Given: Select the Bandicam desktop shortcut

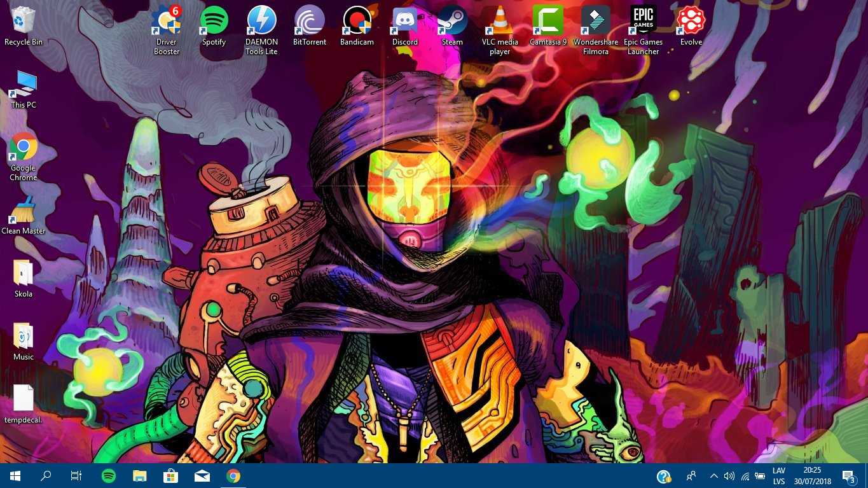Looking at the screenshot, I should pos(357,26).
